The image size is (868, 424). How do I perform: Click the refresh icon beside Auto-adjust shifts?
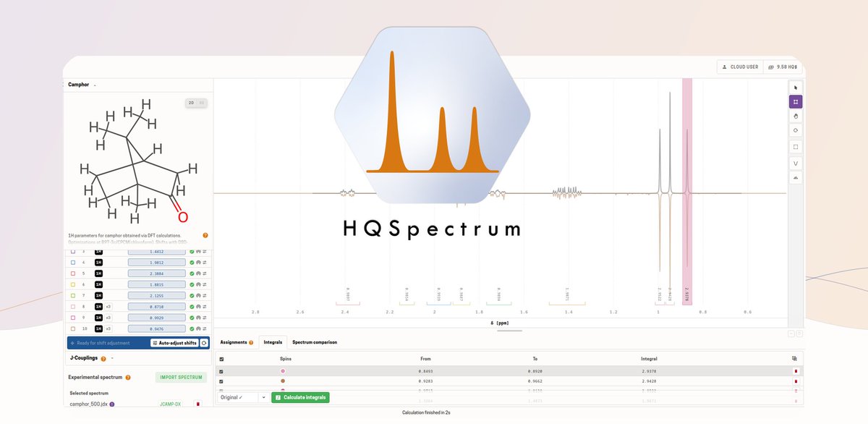pos(203,343)
